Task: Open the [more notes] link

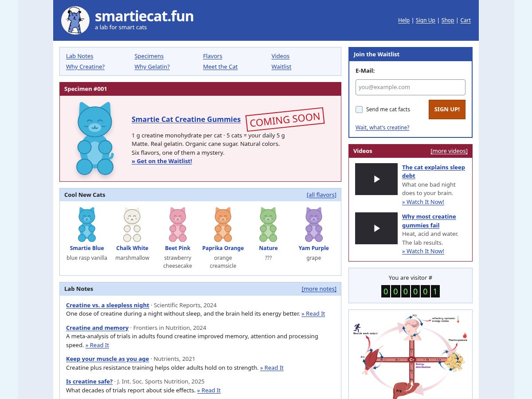Action: tap(319, 289)
